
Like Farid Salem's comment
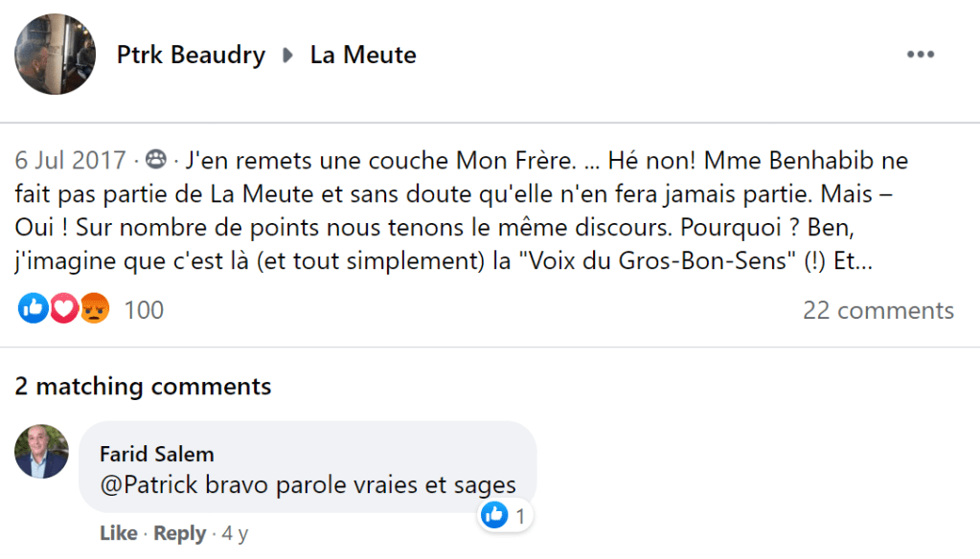pyautogui.click(x=118, y=533)
